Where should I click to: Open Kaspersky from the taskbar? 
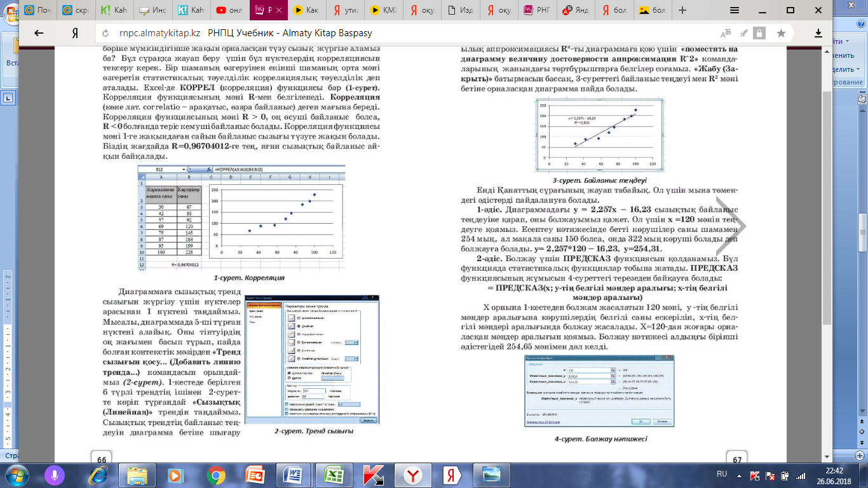(374, 475)
